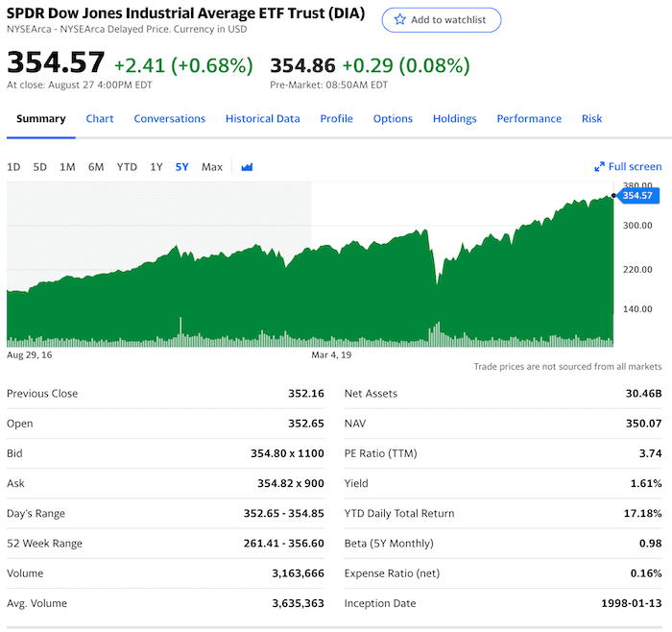Open Full screen chart view

click(628, 167)
